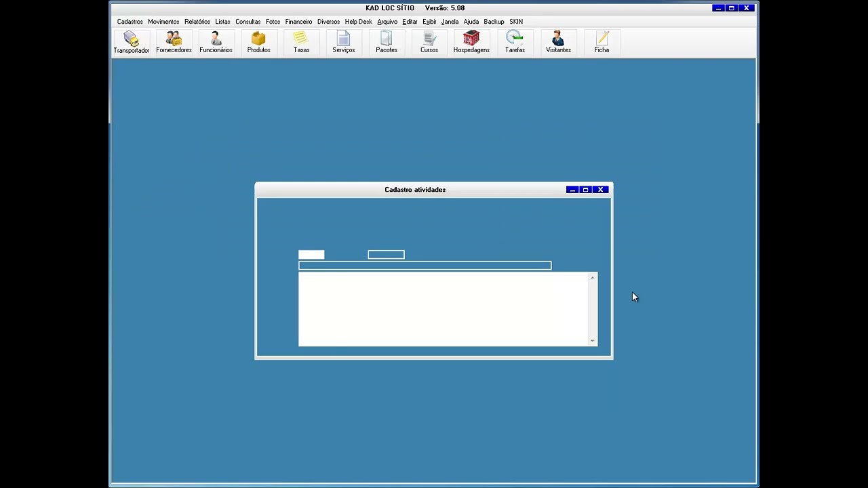Image resolution: width=868 pixels, height=488 pixels.
Task: Minimize the KAD LOC SÍTIO main window
Action: point(718,8)
